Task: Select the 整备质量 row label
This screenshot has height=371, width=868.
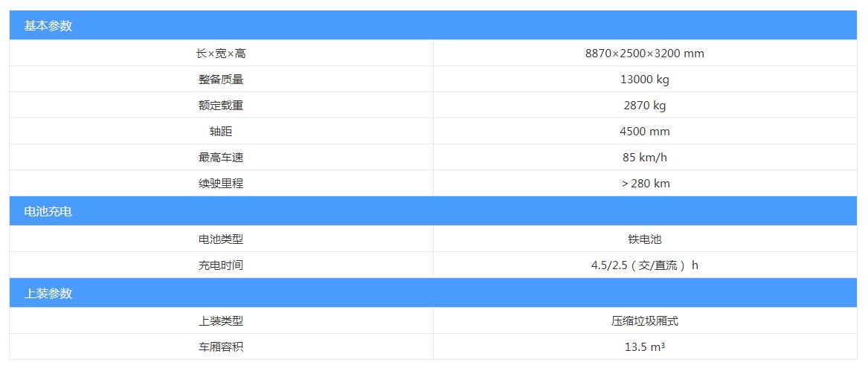Action: coord(221,80)
